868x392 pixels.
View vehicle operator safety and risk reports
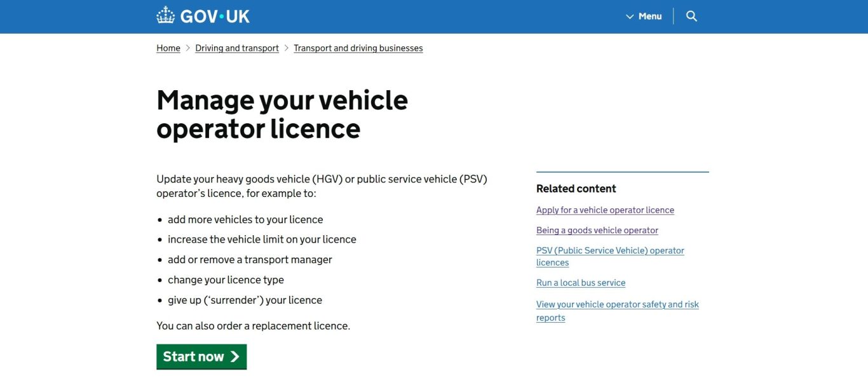click(617, 305)
